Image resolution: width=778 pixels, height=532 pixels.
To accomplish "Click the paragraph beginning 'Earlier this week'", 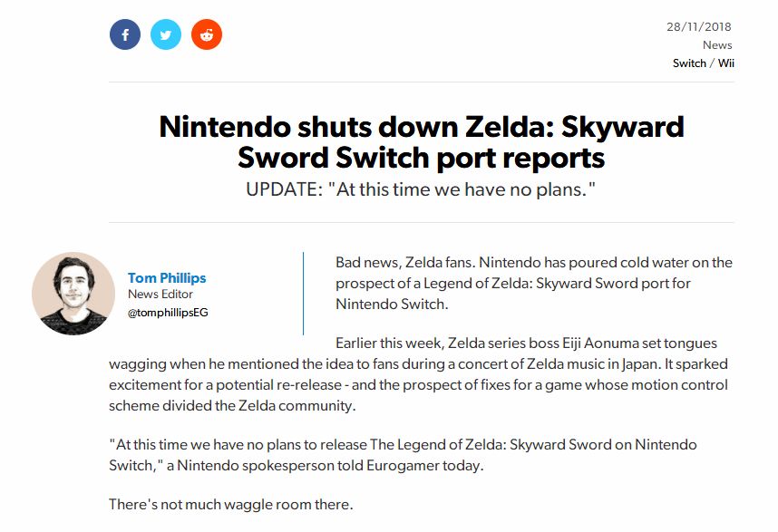I will coord(419,374).
